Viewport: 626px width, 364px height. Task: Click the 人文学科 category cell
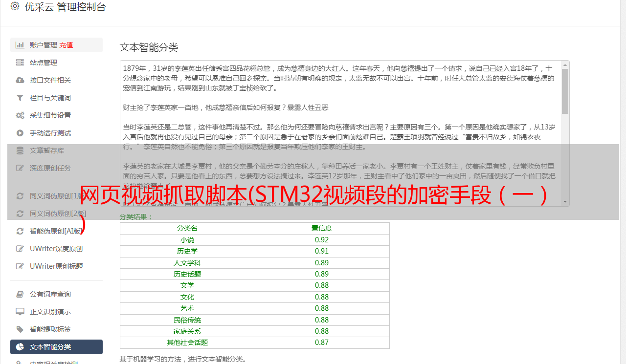pos(187,263)
